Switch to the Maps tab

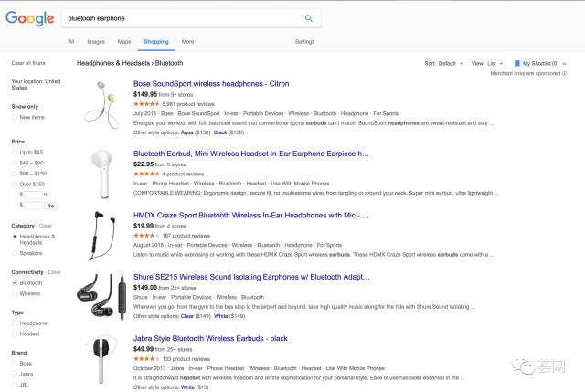pyautogui.click(x=124, y=42)
